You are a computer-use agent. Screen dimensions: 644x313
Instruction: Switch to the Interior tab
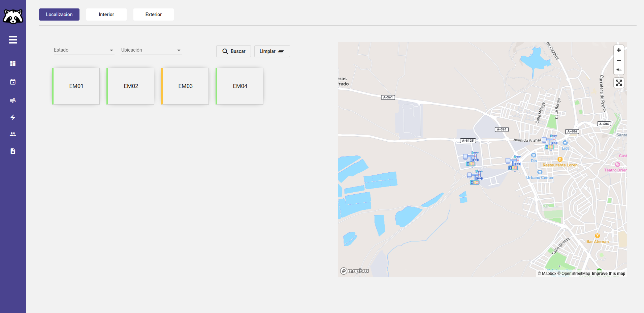pyautogui.click(x=106, y=15)
